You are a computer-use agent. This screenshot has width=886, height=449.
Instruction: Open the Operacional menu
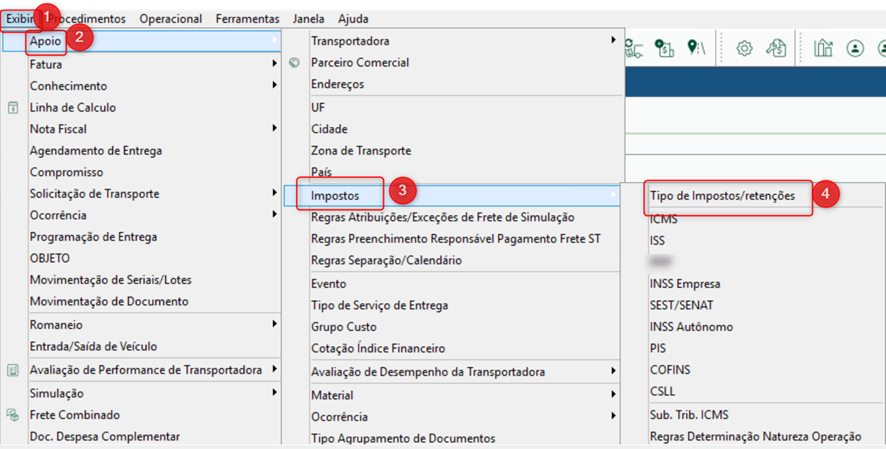171,19
